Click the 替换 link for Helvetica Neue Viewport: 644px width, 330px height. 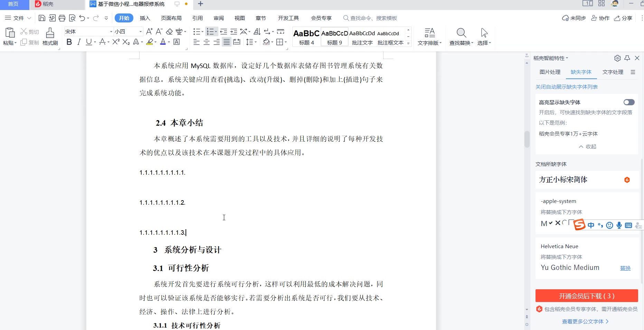pos(625,268)
